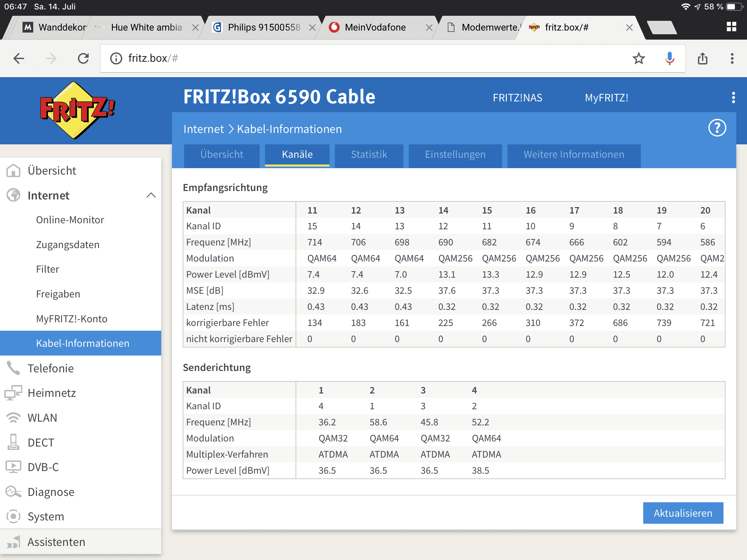Open the help question mark
Screen dimensions: 747x560
click(717, 128)
